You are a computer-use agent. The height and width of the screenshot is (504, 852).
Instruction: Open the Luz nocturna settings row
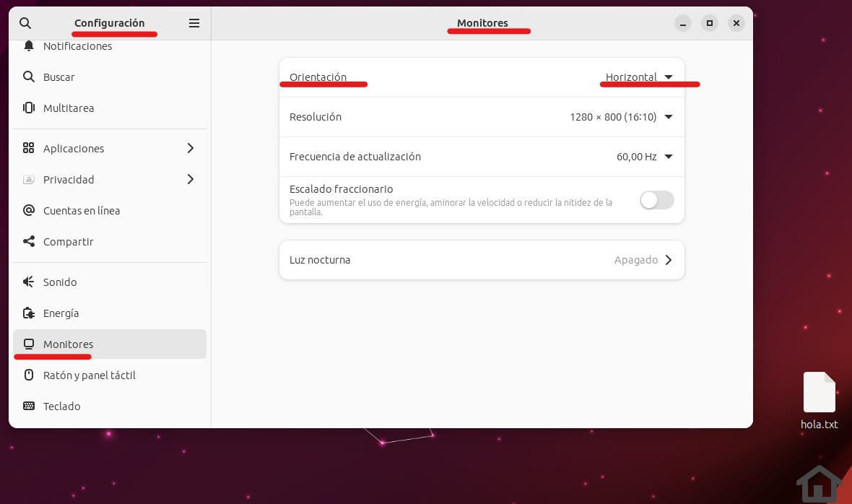pos(482,260)
